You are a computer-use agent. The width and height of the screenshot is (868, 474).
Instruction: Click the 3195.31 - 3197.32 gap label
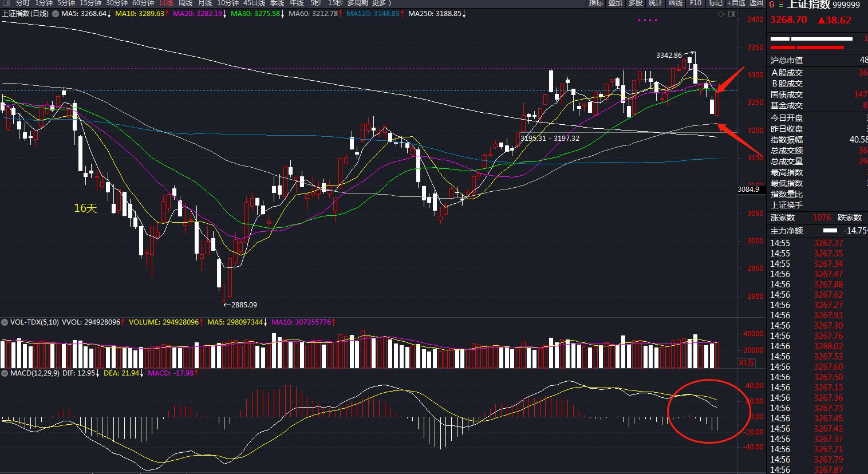(x=550, y=139)
